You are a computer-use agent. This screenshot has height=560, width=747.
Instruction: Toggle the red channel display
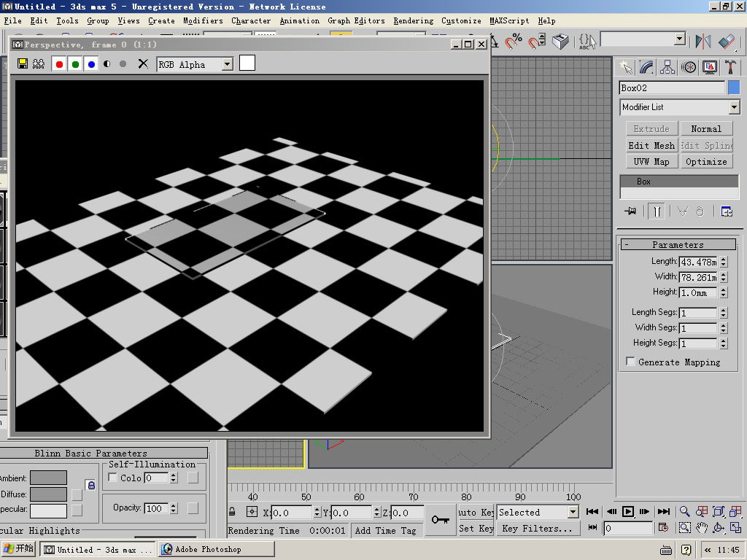59,64
